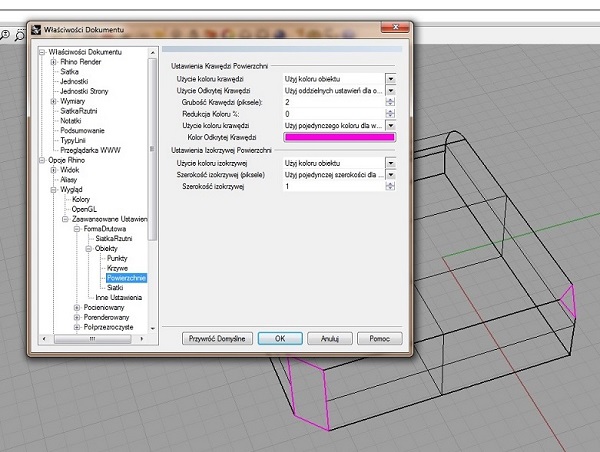Expand the Rhino Render tree node
This screenshot has height=452, width=600.
53,61
